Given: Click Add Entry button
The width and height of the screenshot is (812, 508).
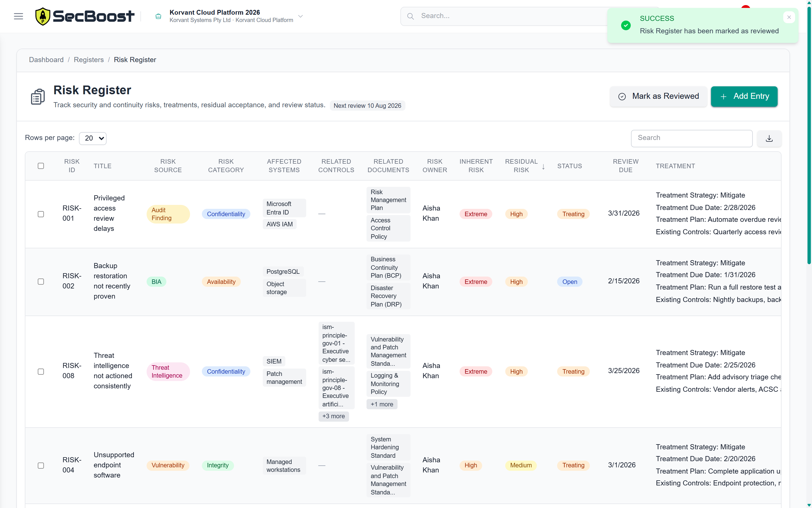Looking at the screenshot, I should click(x=744, y=97).
